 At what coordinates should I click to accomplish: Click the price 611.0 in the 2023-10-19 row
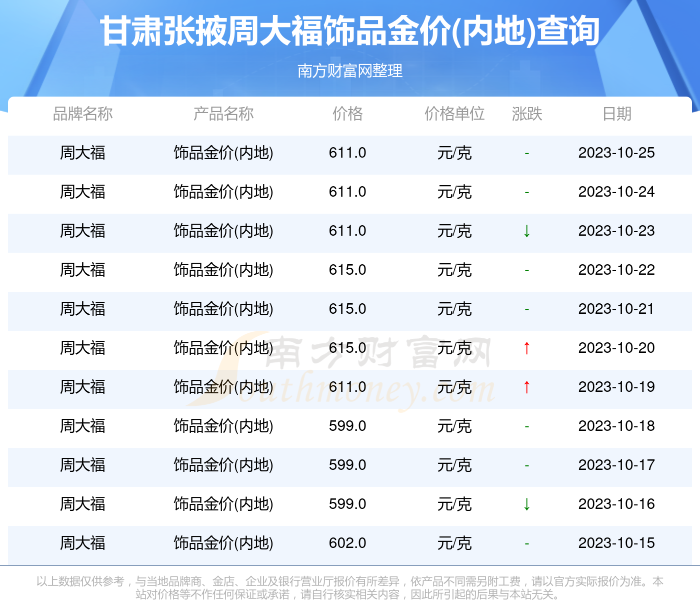tap(347, 387)
